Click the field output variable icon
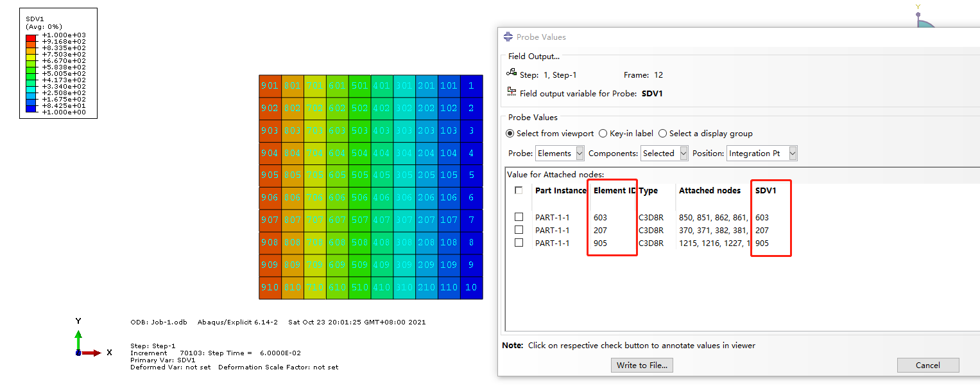Screen dimensions: 980x388 (x=511, y=93)
